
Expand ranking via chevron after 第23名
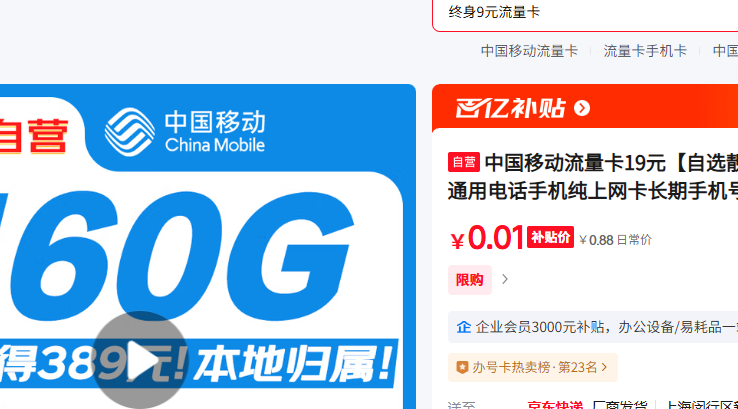click(x=604, y=367)
